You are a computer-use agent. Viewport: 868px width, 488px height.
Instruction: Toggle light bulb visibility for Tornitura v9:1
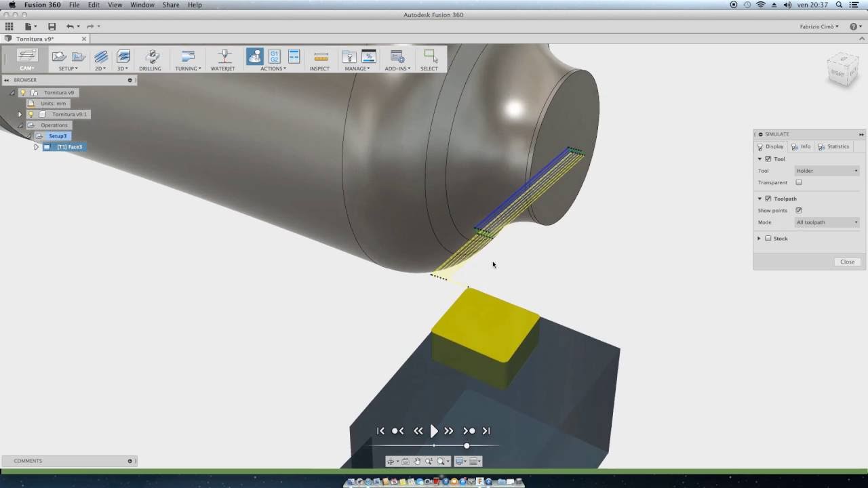(x=31, y=114)
